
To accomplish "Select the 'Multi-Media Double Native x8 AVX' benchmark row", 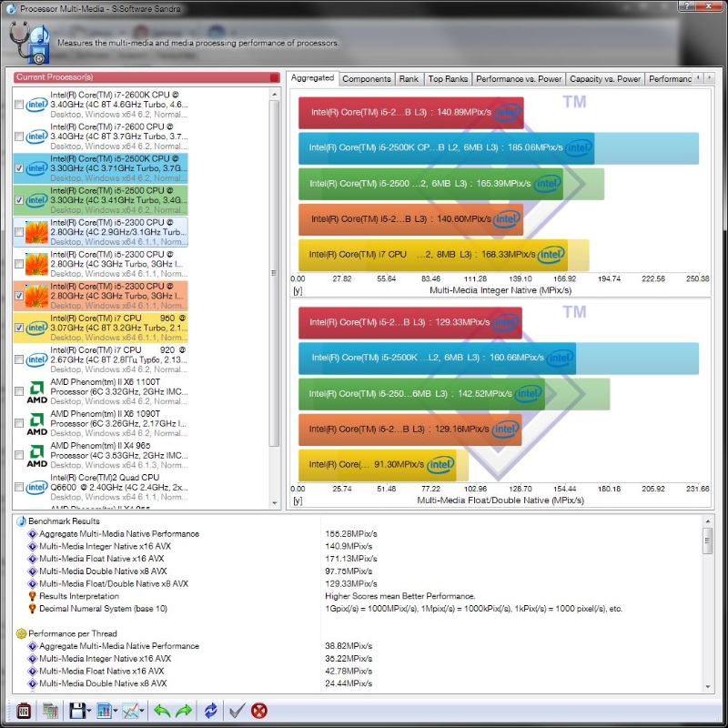I will tap(103, 571).
